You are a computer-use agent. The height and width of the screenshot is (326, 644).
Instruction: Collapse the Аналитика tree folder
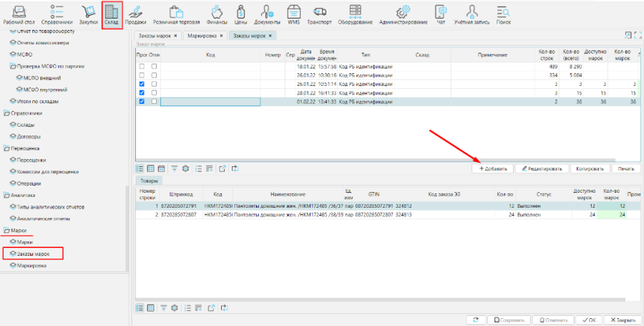tap(6, 195)
